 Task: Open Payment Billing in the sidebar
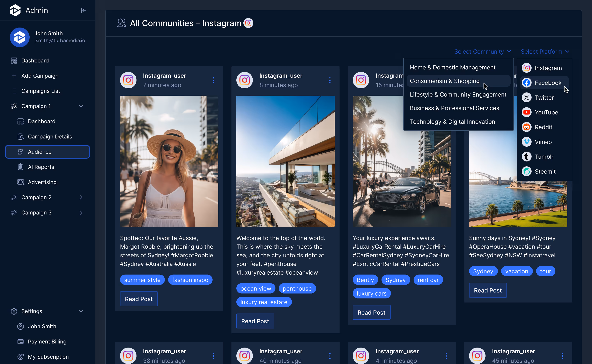47,341
